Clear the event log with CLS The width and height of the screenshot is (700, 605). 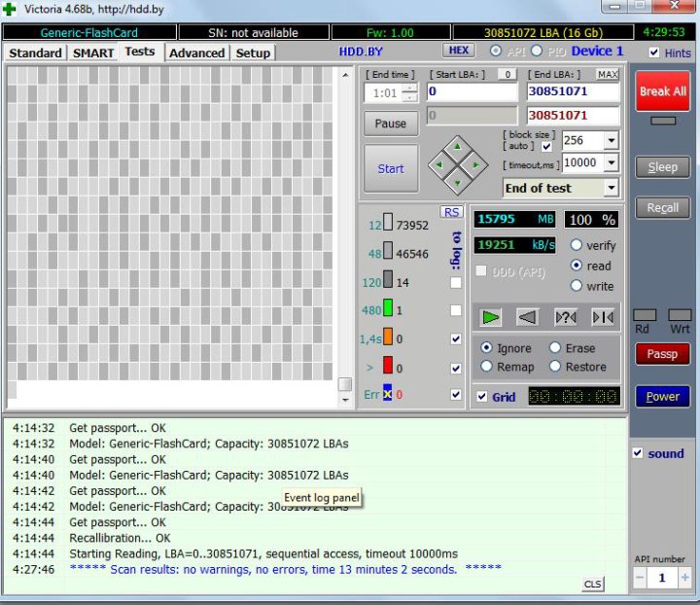[x=592, y=584]
